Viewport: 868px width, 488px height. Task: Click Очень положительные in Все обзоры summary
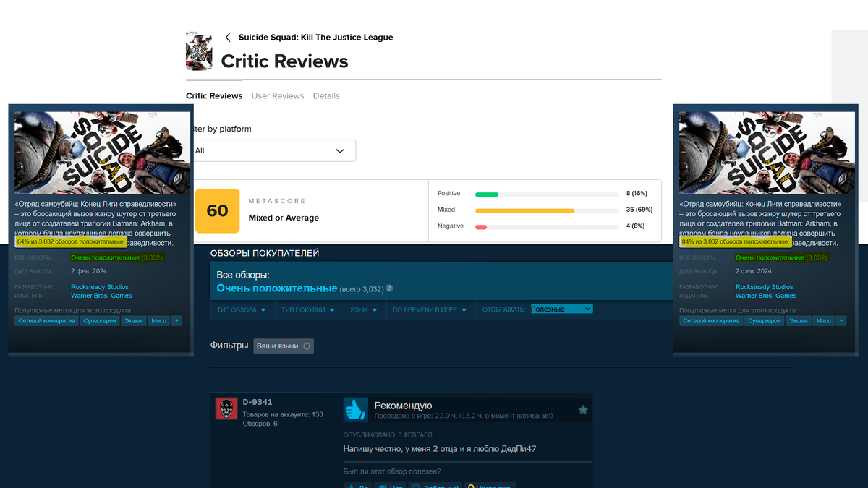tap(277, 288)
